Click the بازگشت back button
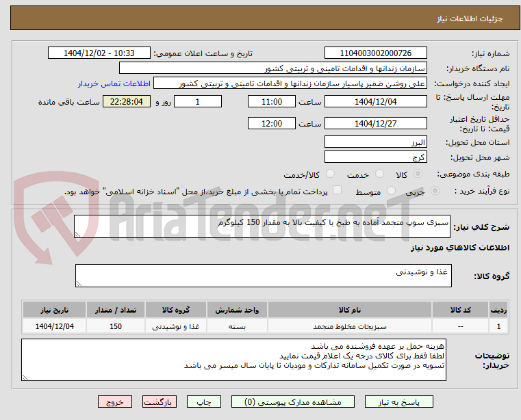The width and height of the screenshot is (521, 420). (159, 402)
